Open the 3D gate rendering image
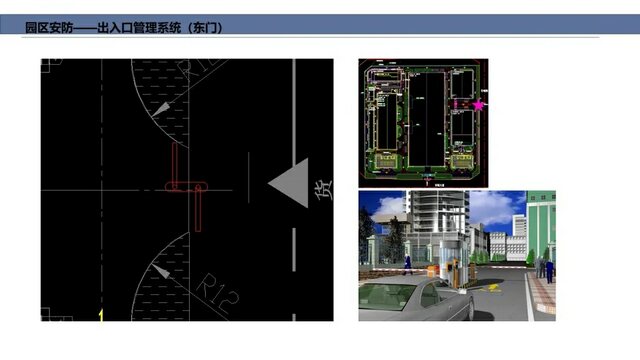 [x=457, y=256]
